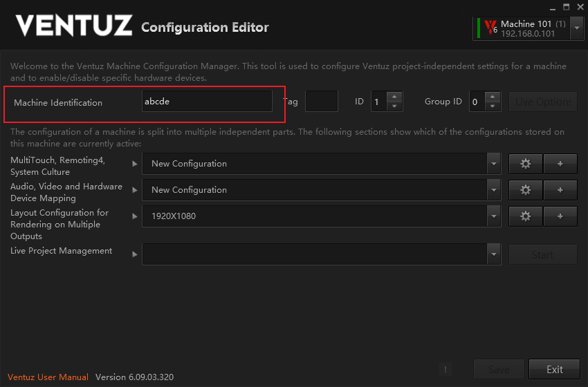Screen dimensions: 588x387
Task: Open the MultiTouch New Configuration dropdown
Action: click(494, 164)
